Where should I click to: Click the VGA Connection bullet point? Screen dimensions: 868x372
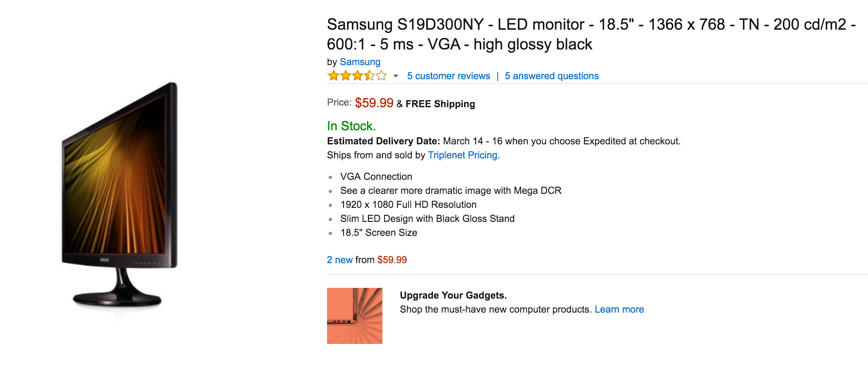(x=376, y=177)
